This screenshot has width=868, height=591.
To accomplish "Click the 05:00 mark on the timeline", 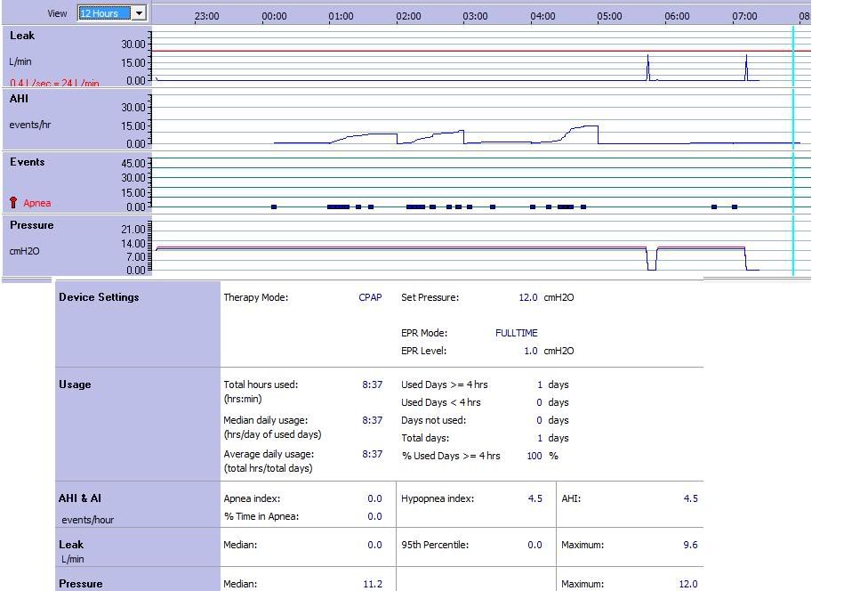I will tap(609, 16).
